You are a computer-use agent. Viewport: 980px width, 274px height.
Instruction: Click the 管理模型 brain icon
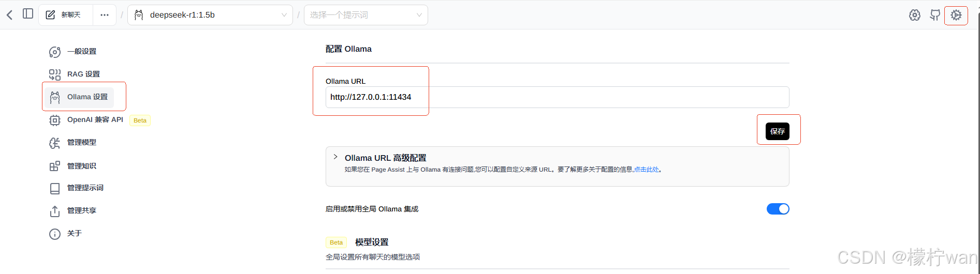[x=55, y=143]
